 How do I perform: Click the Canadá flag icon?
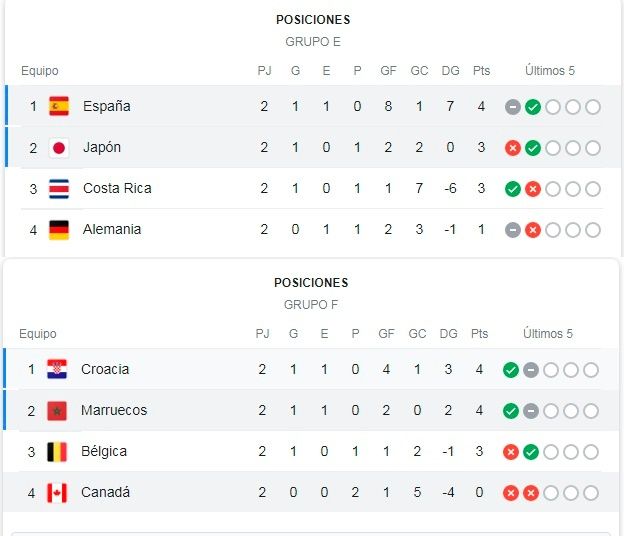pyautogui.click(x=57, y=493)
